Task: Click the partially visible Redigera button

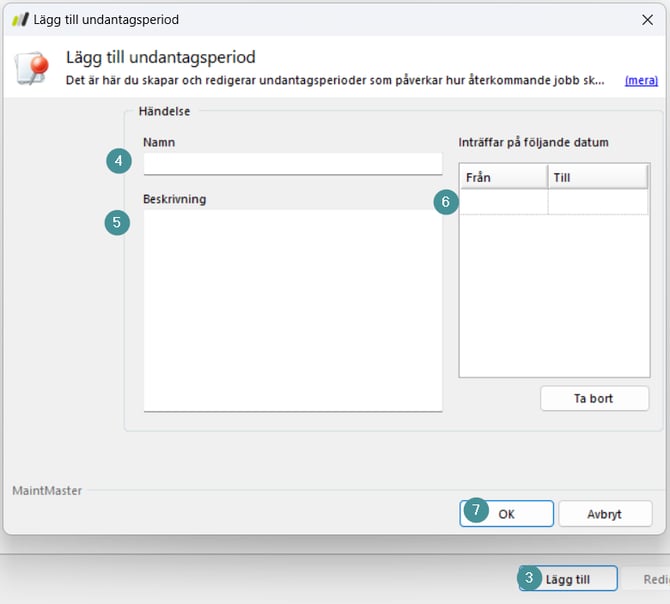Action: pyautogui.click(x=654, y=579)
